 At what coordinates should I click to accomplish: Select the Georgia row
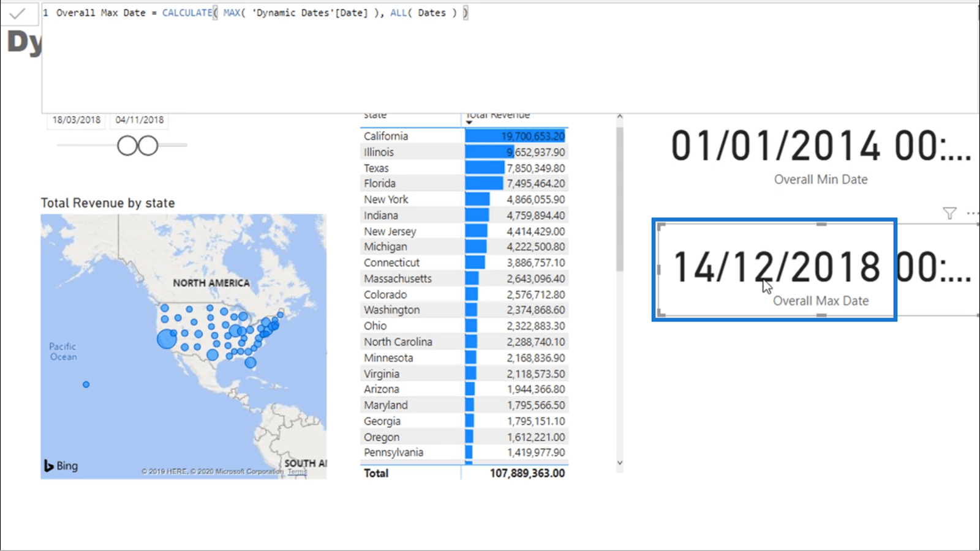464,421
